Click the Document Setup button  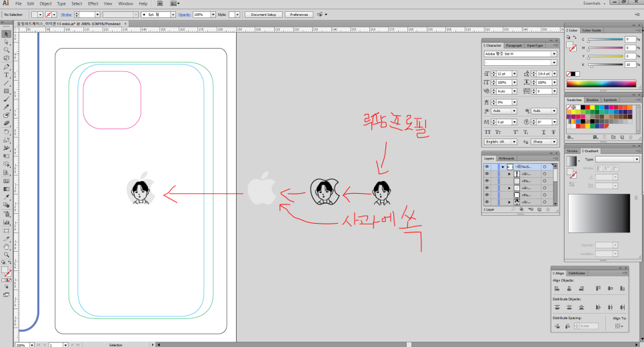click(264, 15)
